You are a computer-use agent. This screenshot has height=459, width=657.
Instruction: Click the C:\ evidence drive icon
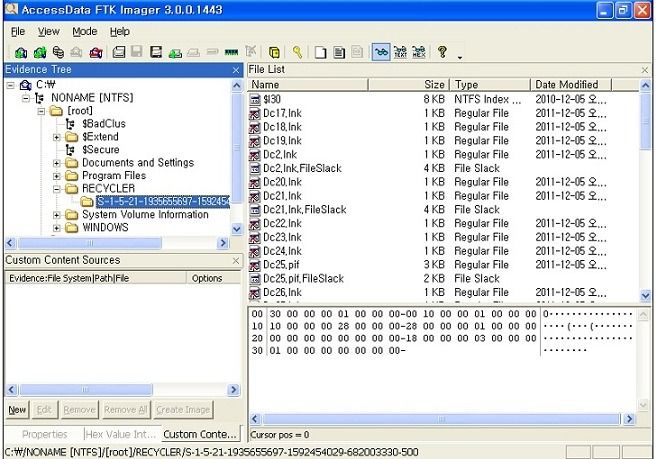click(x=26, y=85)
